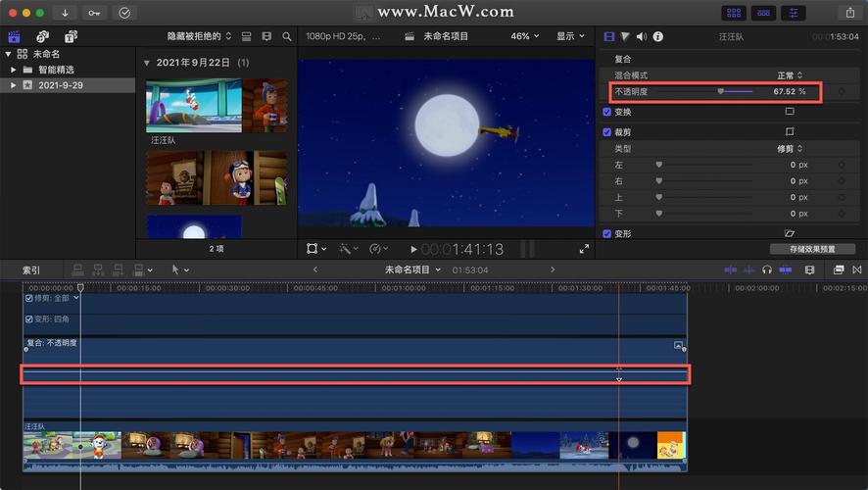The height and width of the screenshot is (490, 868).
Task: Show transform onscreen controls icon
Action: [790, 112]
